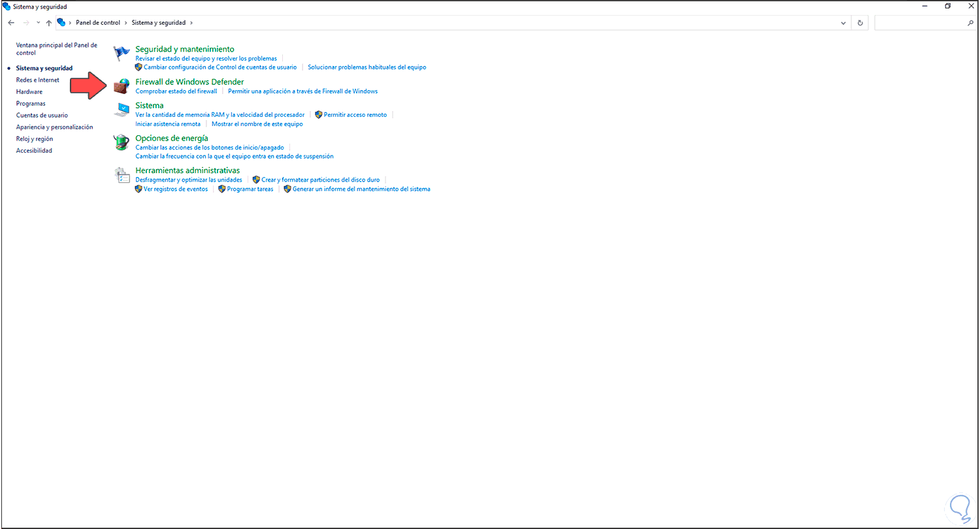Viewport: 980px width, 529px height.
Task: Click Comprobar estado del firewall
Action: tap(176, 91)
